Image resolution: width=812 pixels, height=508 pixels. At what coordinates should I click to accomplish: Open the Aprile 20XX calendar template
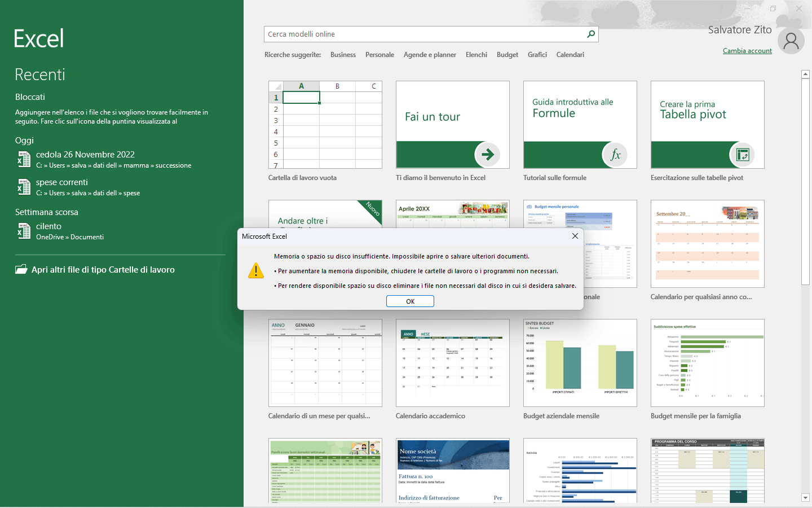pyautogui.click(x=453, y=214)
